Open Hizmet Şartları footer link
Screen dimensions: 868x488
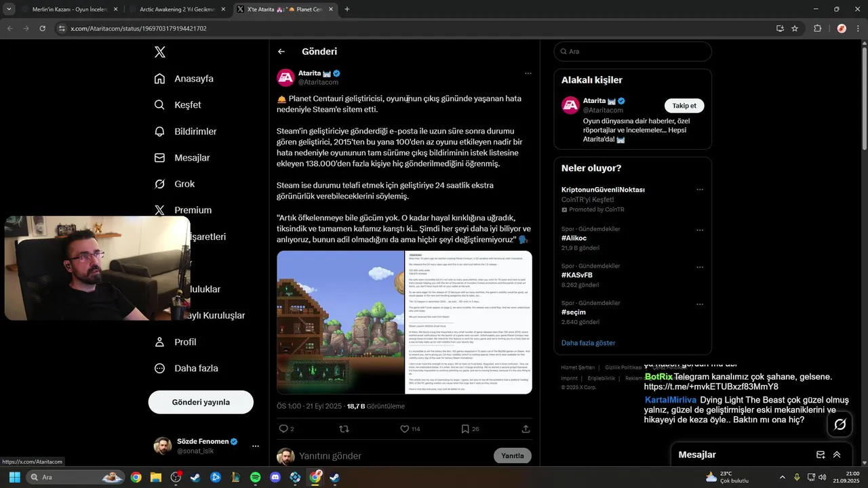click(576, 367)
